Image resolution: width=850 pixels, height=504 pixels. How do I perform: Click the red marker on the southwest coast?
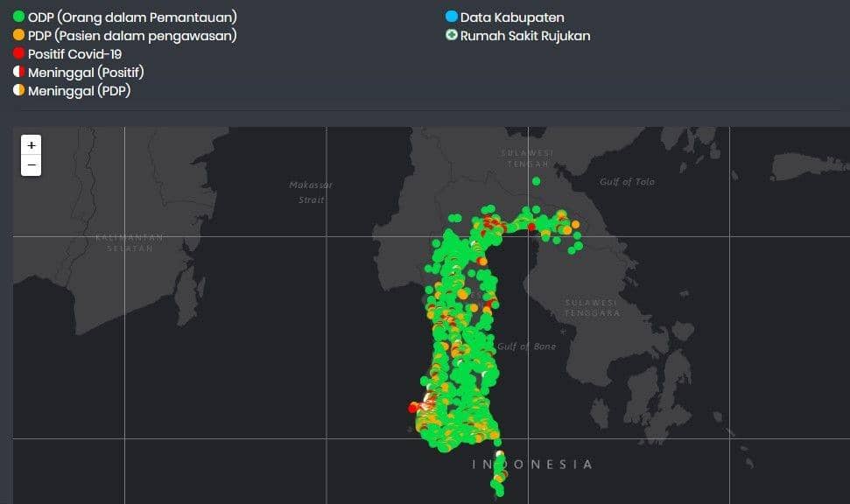click(412, 408)
